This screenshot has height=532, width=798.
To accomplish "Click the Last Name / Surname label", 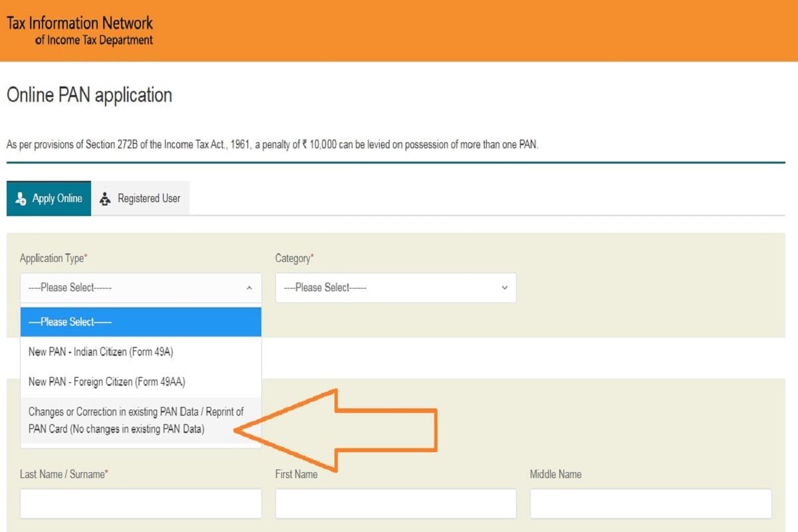I will coord(64,474).
